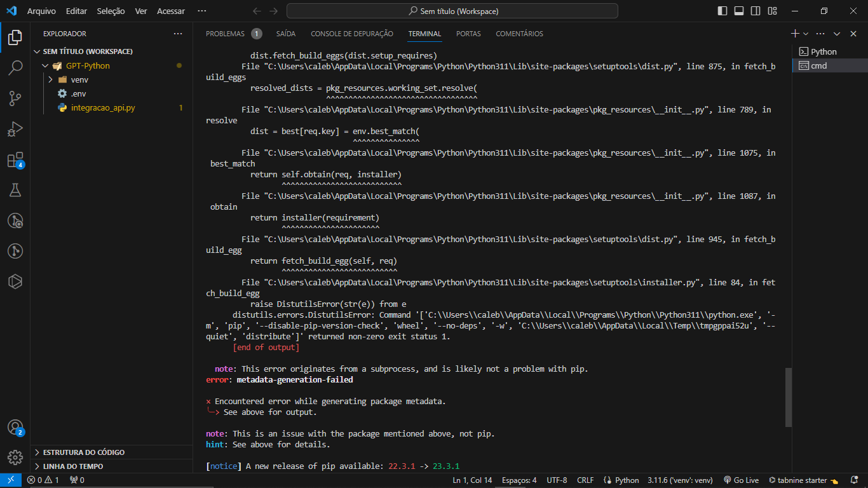Viewport: 868px width, 488px height.
Task: Open the Extensions view with badge 4
Action: point(15,159)
